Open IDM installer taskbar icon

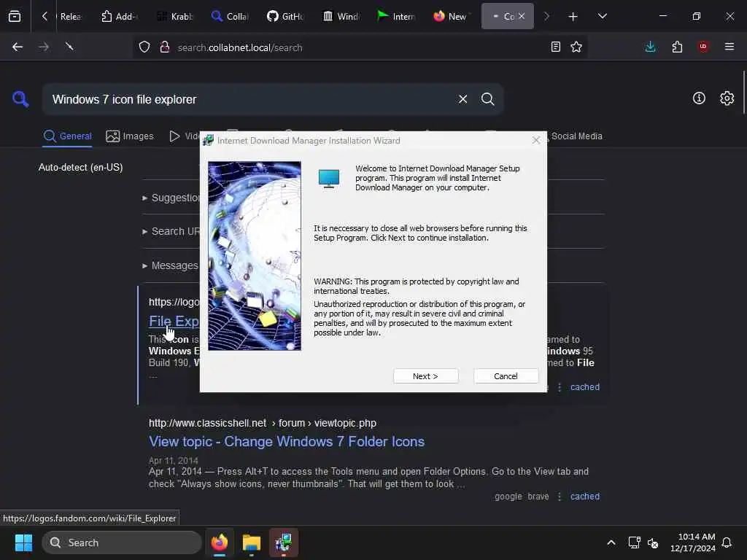(284, 542)
